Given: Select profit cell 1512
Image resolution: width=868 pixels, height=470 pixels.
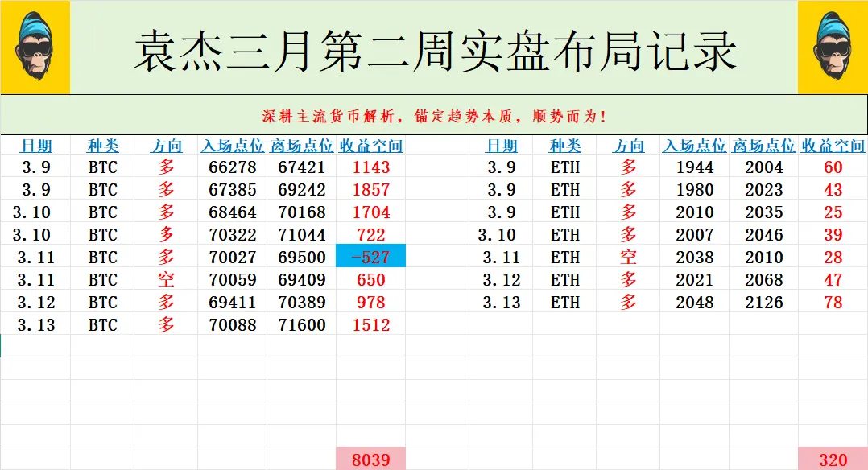Looking at the screenshot, I should pyautogui.click(x=371, y=325).
